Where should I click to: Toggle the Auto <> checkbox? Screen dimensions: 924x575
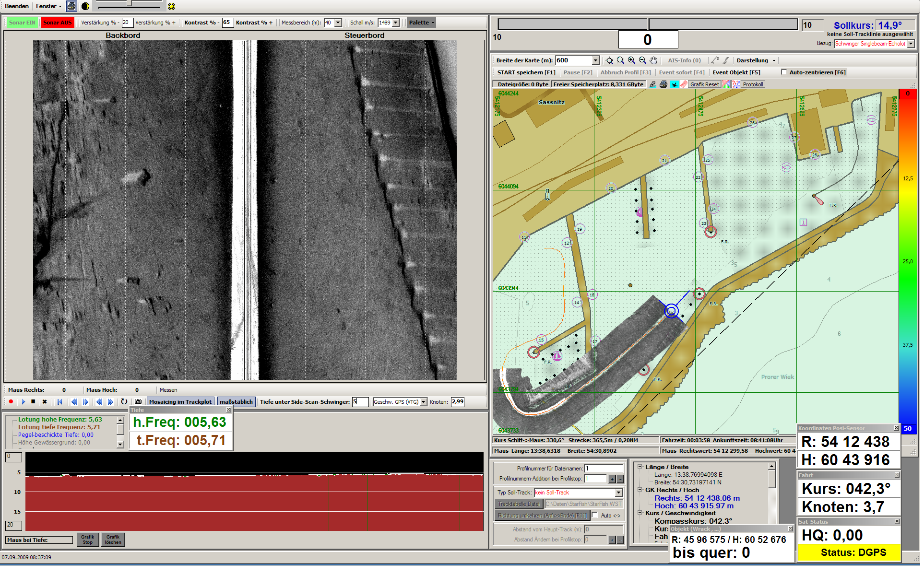point(595,515)
